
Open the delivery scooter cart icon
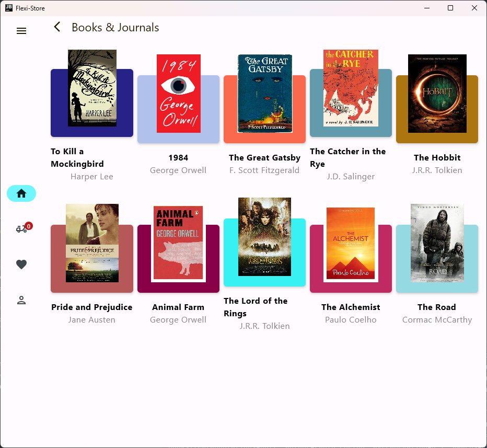(21, 229)
